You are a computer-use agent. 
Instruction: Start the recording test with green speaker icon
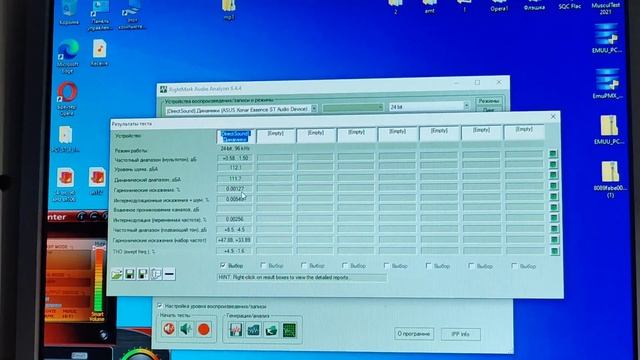(186, 329)
